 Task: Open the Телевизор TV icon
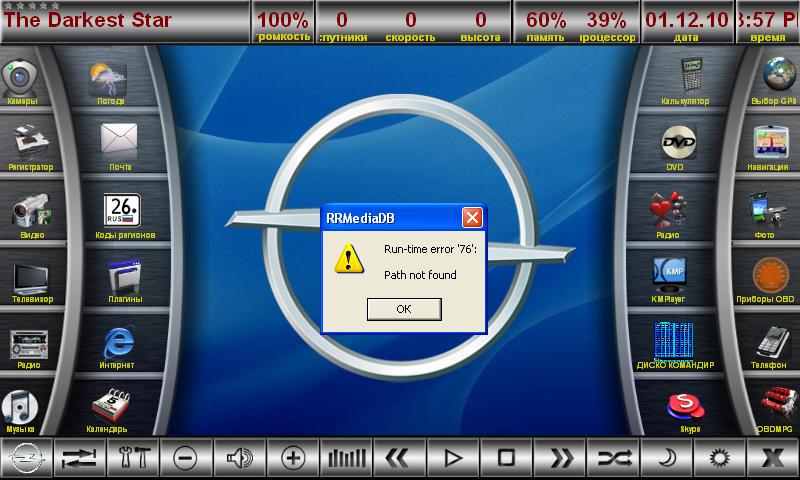(x=31, y=279)
